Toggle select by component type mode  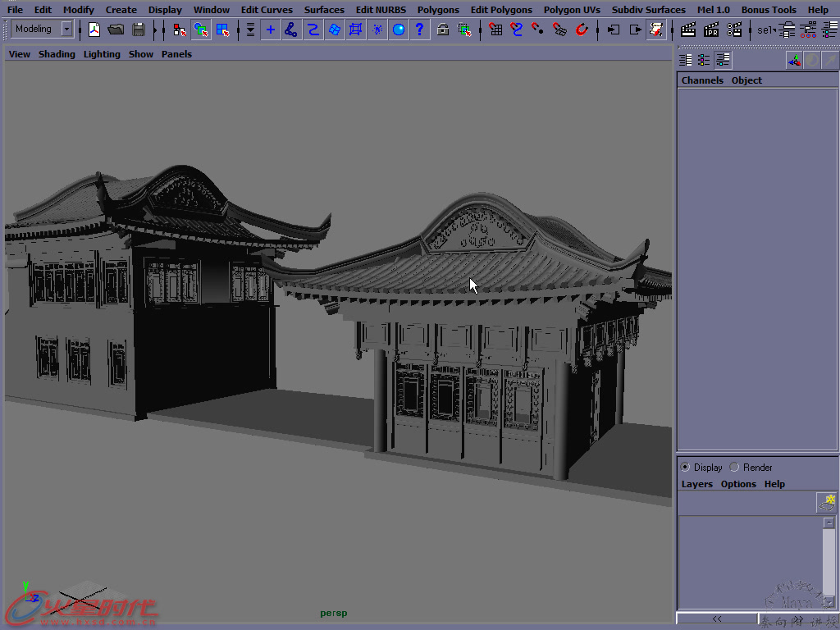click(x=224, y=29)
